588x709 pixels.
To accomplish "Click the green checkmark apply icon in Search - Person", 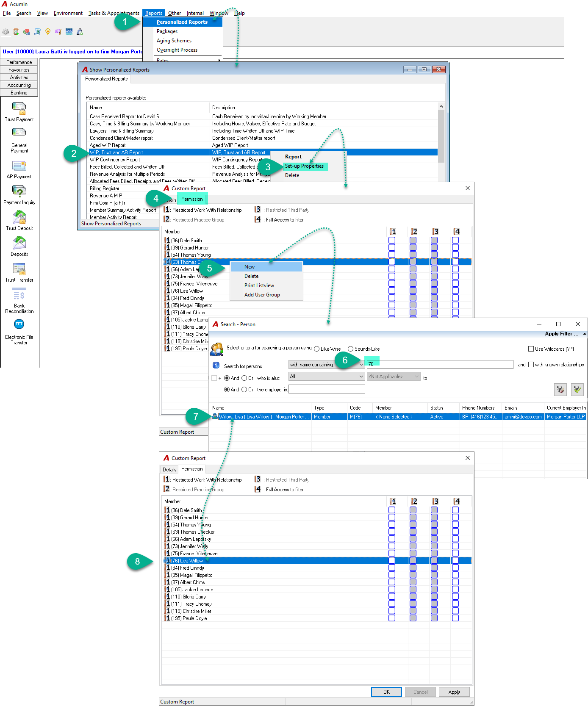I will coord(577,389).
